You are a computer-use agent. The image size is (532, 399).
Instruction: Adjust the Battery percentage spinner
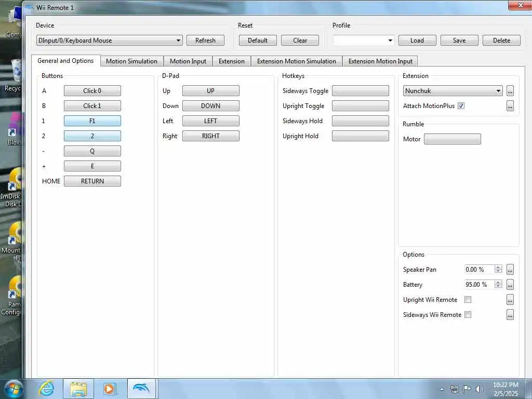498,285
